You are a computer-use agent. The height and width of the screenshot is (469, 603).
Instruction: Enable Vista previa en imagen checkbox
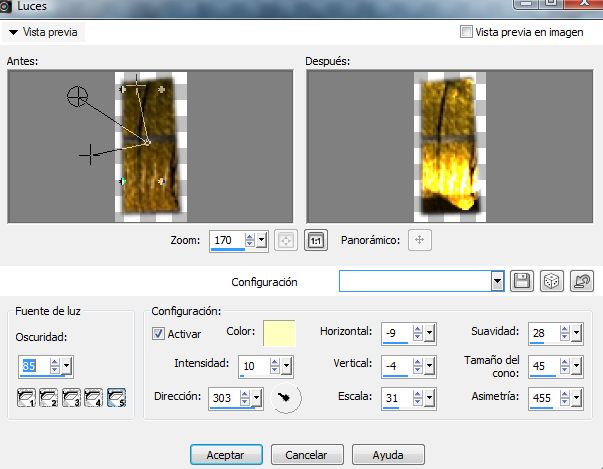coord(466,32)
